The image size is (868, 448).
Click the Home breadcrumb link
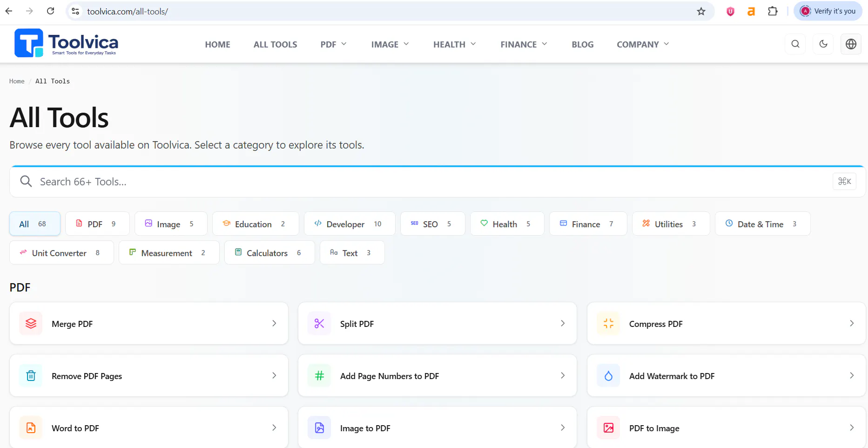[x=17, y=81]
